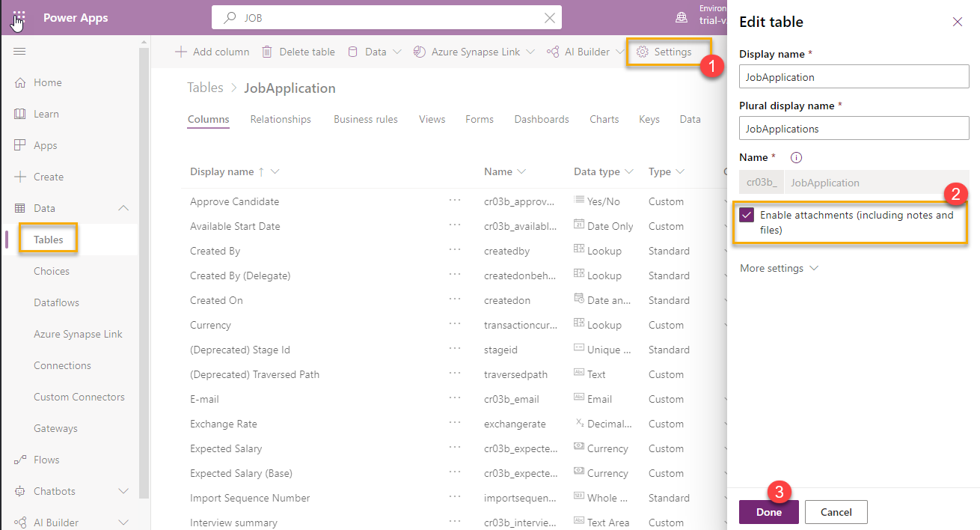Image resolution: width=980 pixels, height=530 pixels.
Task: Open the Data toolbar dropdown
Action: coord(374,52)
